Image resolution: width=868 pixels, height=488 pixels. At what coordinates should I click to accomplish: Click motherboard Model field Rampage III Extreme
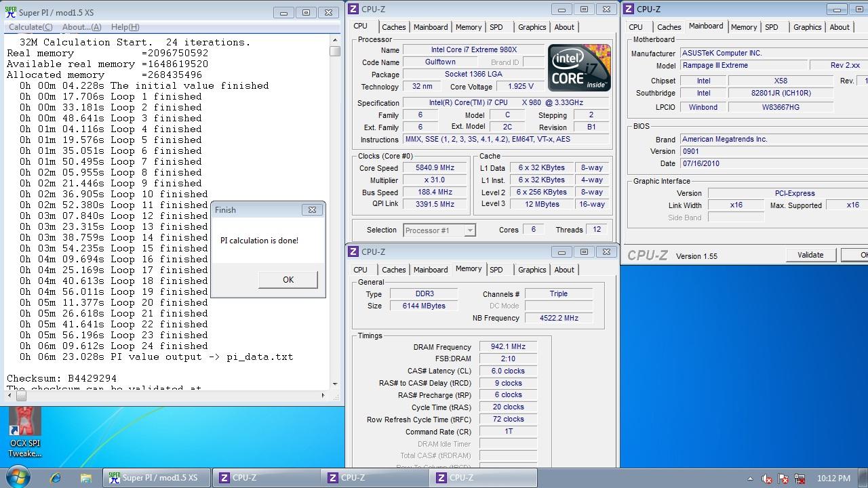pyautogui.click(x=743, y=66)
